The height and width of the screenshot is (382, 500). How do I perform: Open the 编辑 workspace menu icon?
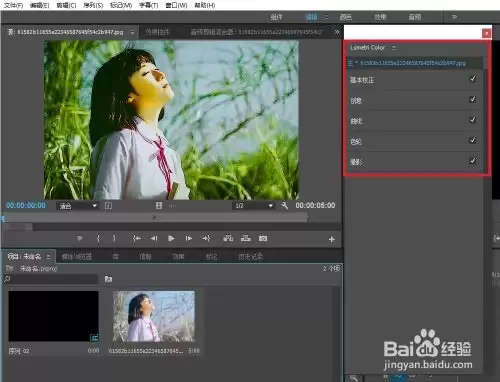click(326, 17)
